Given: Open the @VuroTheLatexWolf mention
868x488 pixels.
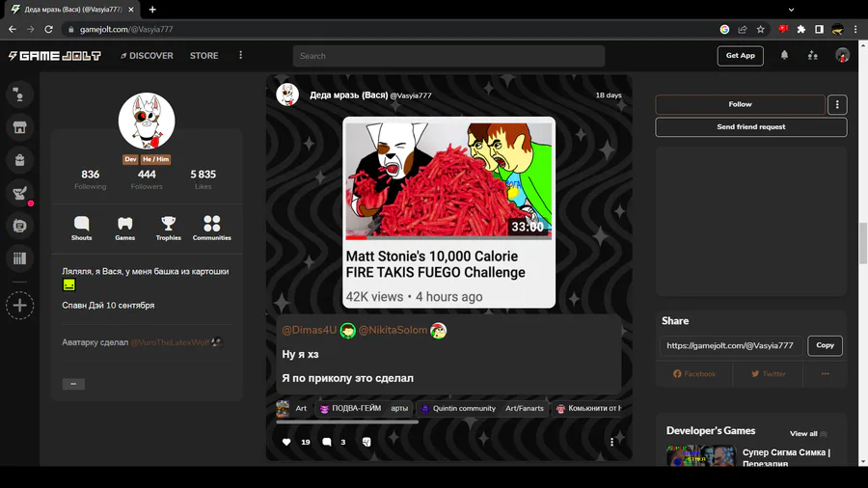Looking at the screenshot, I should click(170, 342).
